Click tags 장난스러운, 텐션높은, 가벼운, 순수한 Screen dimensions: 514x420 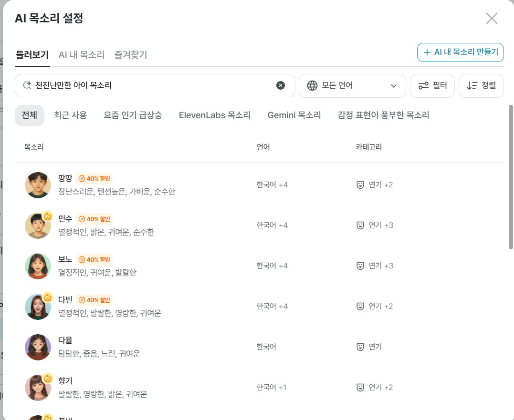click(117, 192)
